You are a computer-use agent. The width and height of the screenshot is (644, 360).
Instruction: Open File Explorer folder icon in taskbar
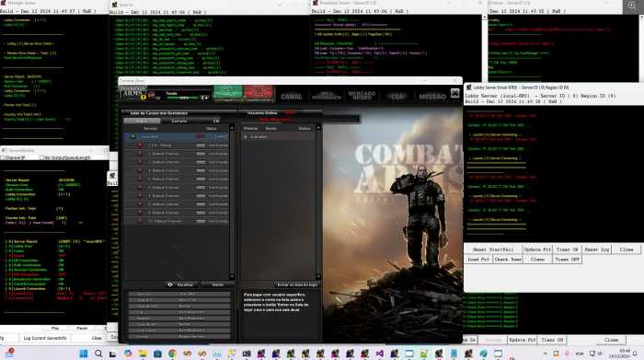click(x=143, y=354)
